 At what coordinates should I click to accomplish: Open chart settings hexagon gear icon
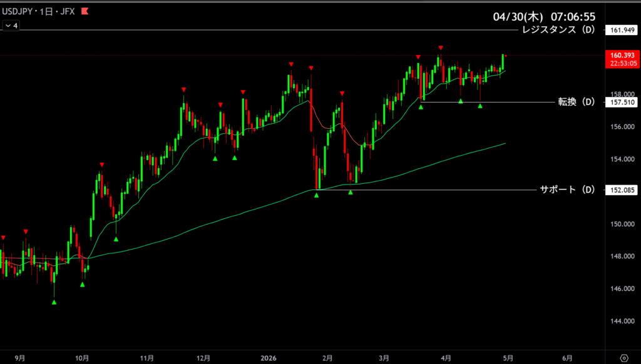623,358
